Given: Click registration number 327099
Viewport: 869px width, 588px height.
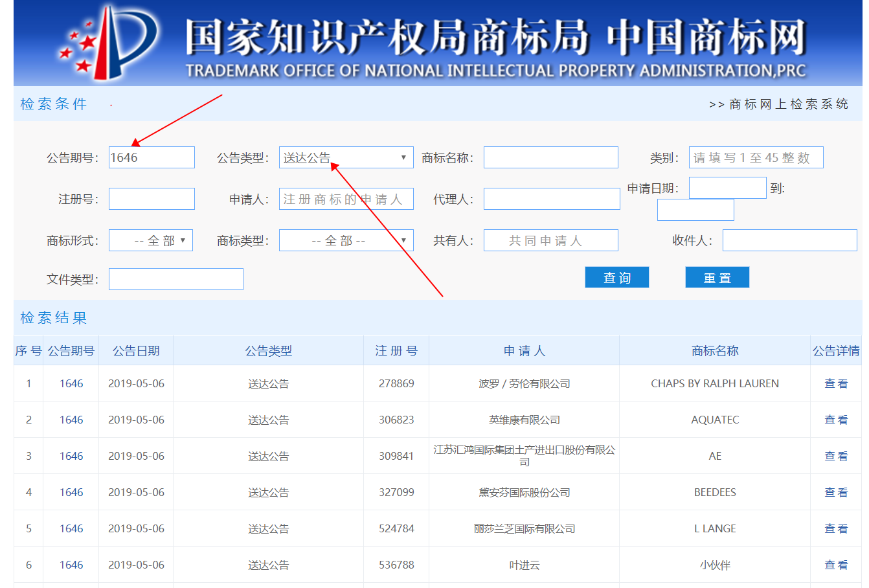Looking at the screenshot, I should pos(396,492).
